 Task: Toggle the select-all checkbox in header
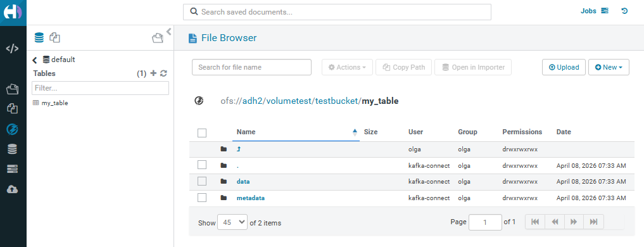click(201, 133)
